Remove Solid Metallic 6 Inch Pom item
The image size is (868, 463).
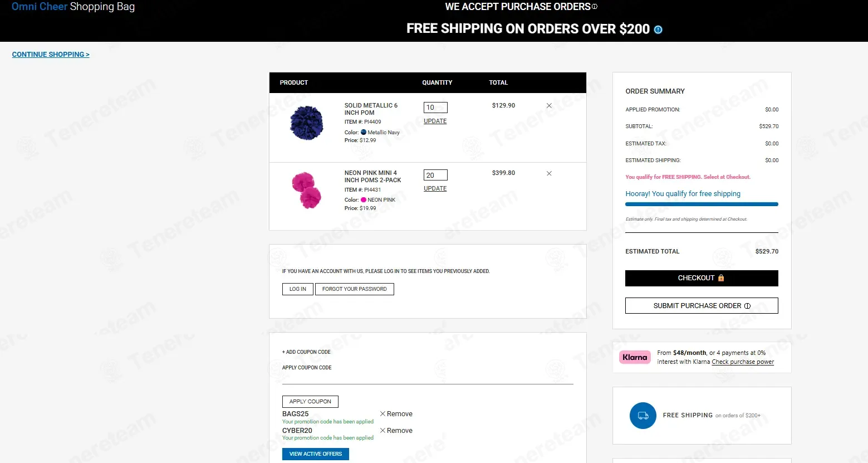(x=549, y=106)
